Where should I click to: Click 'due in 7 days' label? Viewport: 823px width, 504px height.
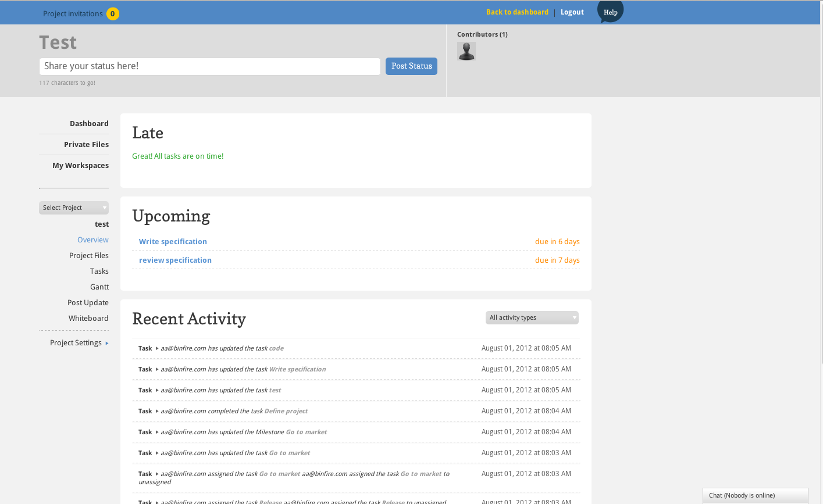[x=557, y=260]
